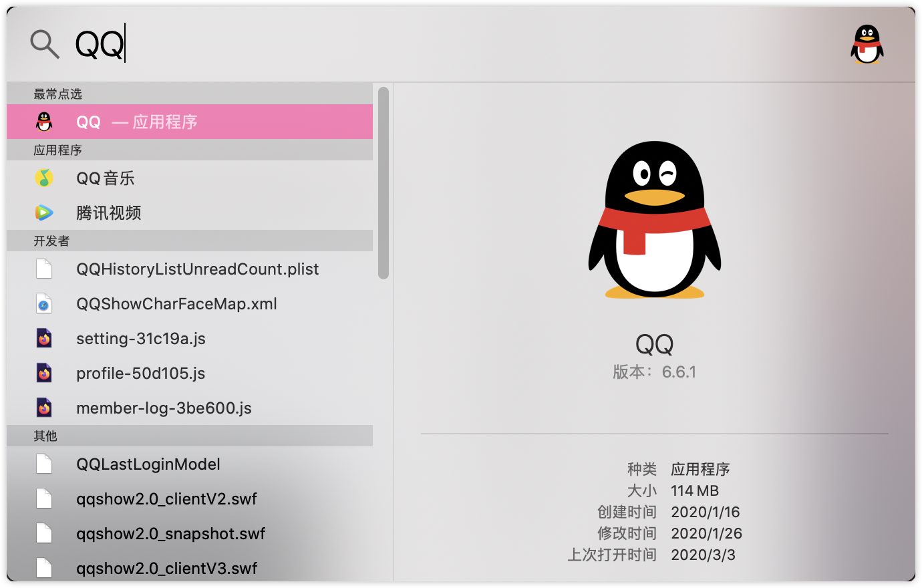This screenshot has height=588, width=922.
Task: Select QQLastLoginModel result
Action: point(190,464)
